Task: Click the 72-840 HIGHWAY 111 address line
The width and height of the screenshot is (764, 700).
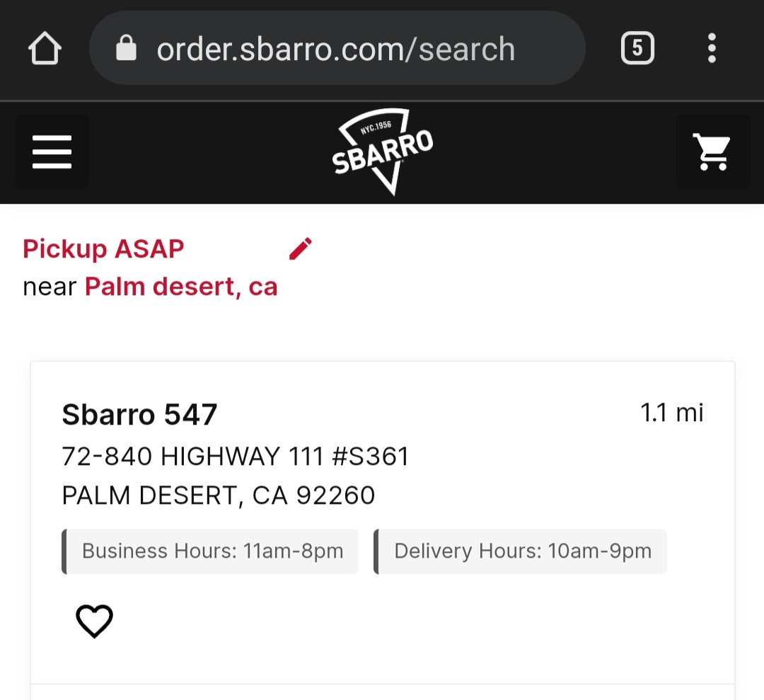Action: (236, 457)
